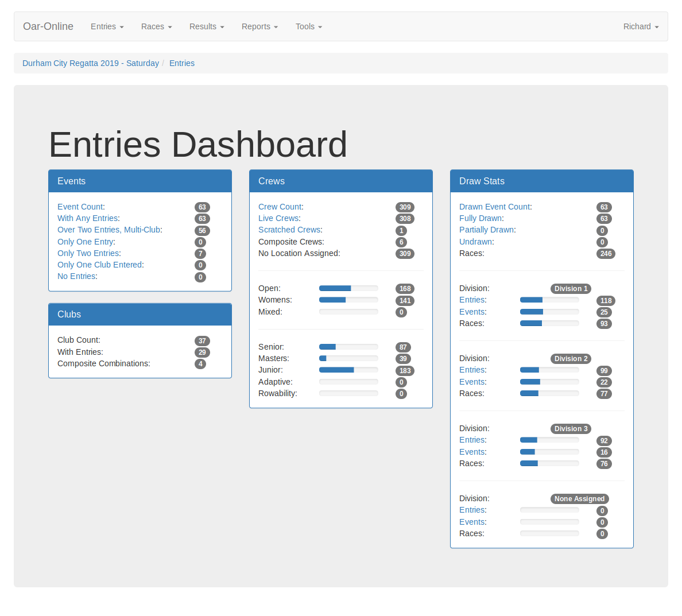Open the Richard user menu
This screenshot has height=616, width=682.
point(641,26)
